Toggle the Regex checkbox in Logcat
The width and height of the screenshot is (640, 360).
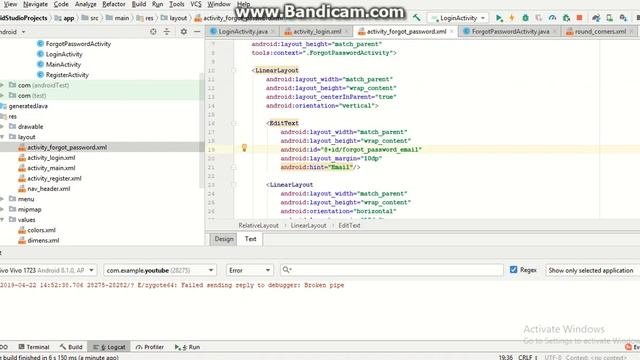[513, 269]
